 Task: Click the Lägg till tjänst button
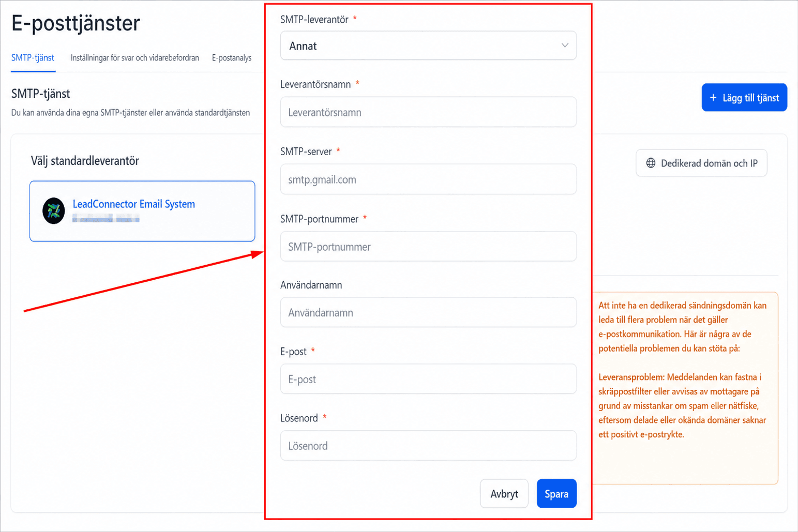744,98
